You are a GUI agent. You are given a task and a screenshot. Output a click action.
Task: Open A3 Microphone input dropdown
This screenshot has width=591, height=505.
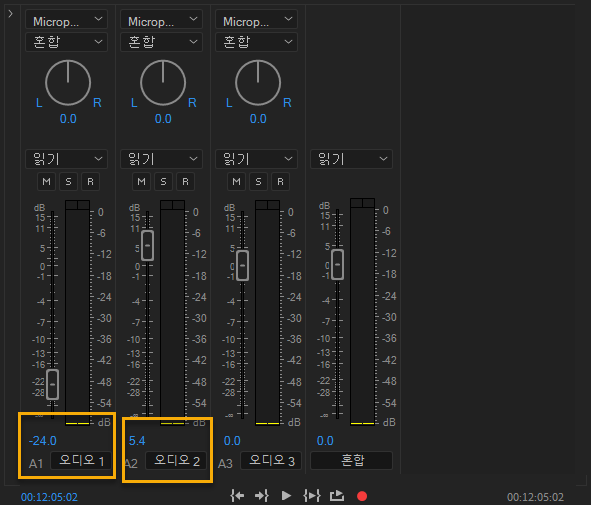256,20
